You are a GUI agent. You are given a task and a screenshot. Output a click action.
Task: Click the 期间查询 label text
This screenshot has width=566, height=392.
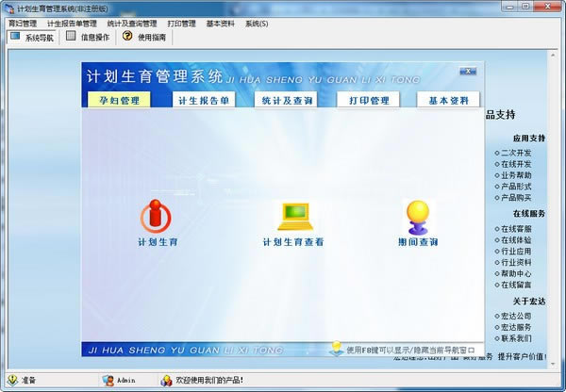coord(418,242)
